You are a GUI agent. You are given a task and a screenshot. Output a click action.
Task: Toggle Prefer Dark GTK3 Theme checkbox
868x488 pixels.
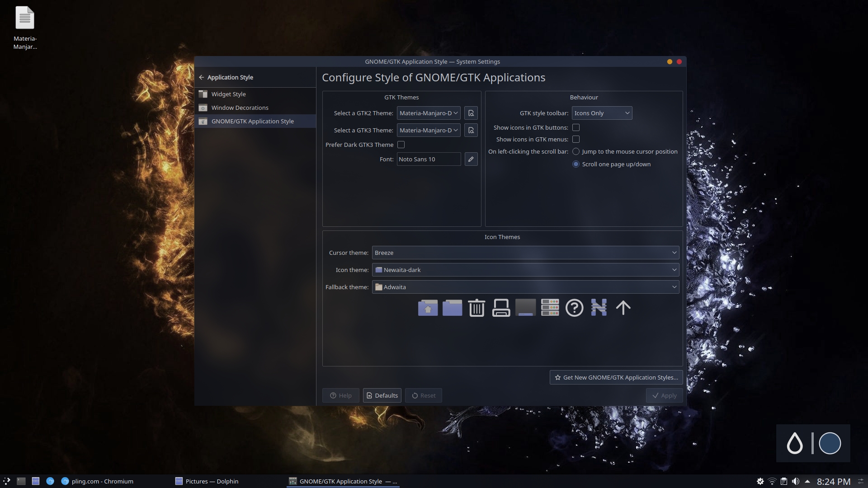click(401, 145)
